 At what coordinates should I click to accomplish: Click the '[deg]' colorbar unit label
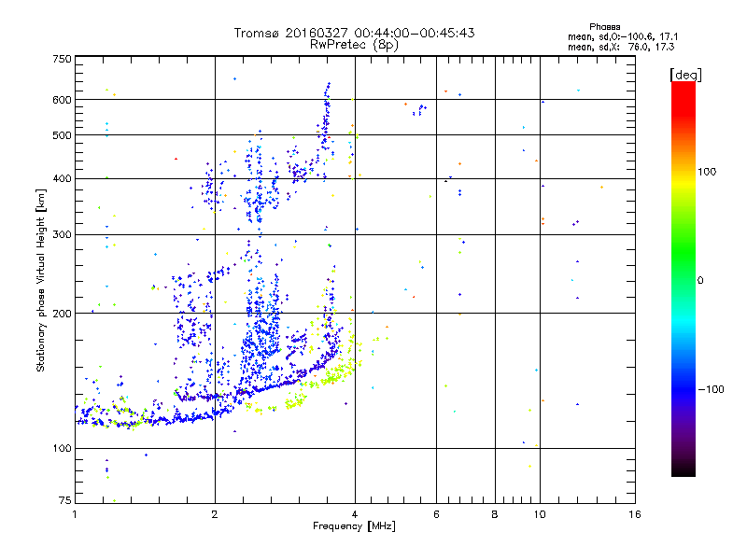[x=685, y=76]
